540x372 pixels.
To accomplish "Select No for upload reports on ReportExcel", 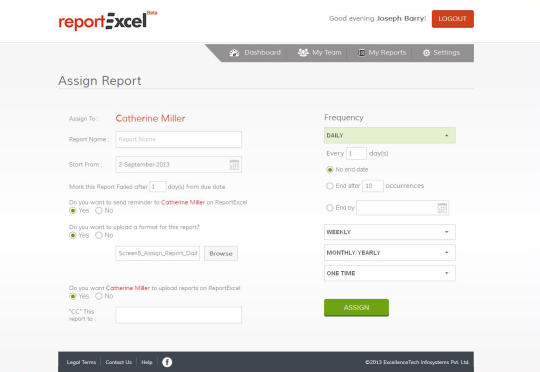I will pos(99,296).
